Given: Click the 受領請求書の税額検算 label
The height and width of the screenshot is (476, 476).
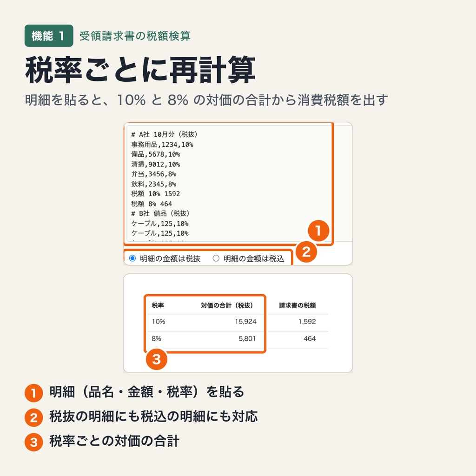Looking at the screenshot, I should click(135, 36).
